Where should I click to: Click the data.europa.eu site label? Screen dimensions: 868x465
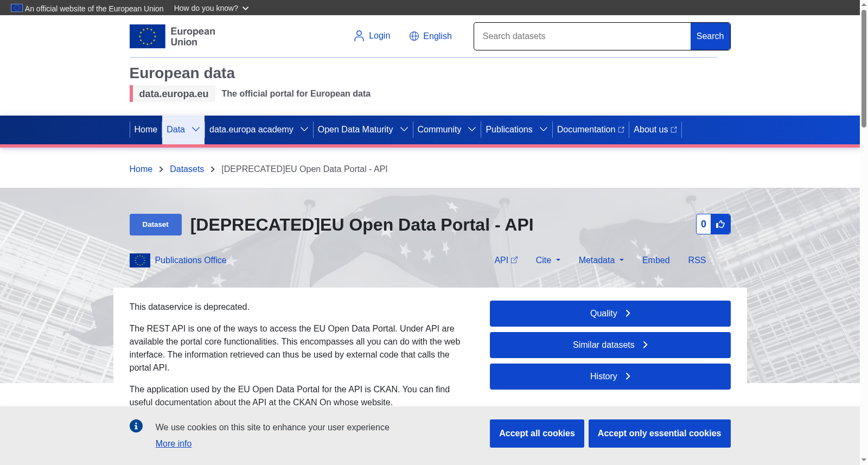(174, 94)
